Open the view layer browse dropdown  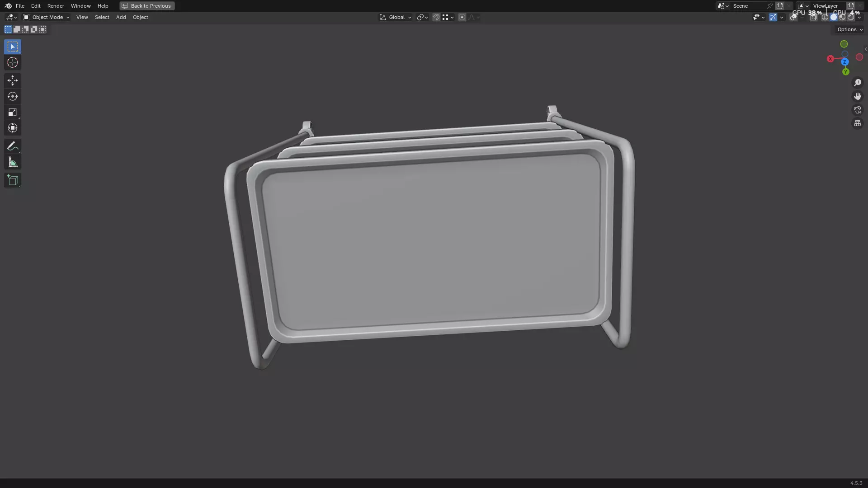pos(803,6)
